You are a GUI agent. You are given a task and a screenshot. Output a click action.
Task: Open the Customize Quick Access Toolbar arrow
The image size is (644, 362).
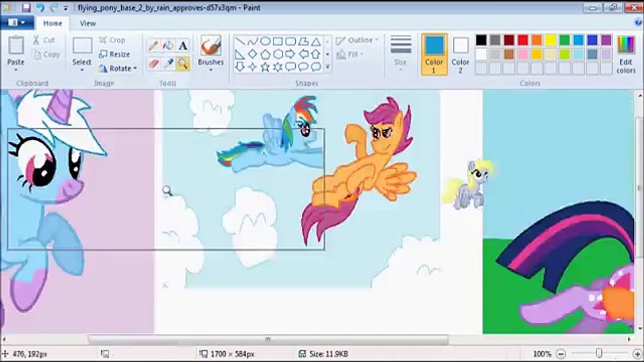tap(66, 8)
